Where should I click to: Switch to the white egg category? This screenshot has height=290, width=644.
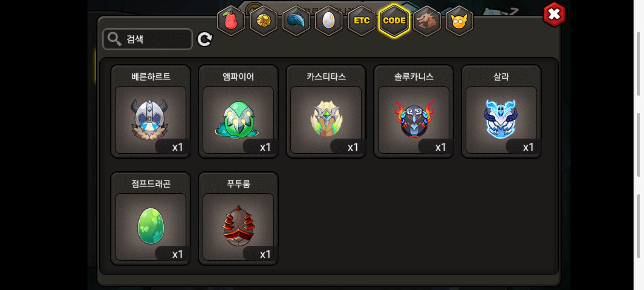(x=329, y=21)
